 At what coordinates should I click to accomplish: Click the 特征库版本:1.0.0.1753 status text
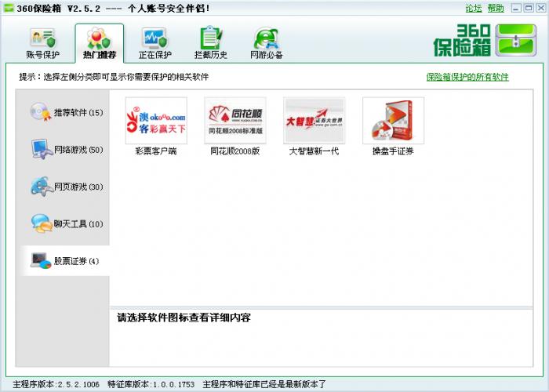point(151,384)
